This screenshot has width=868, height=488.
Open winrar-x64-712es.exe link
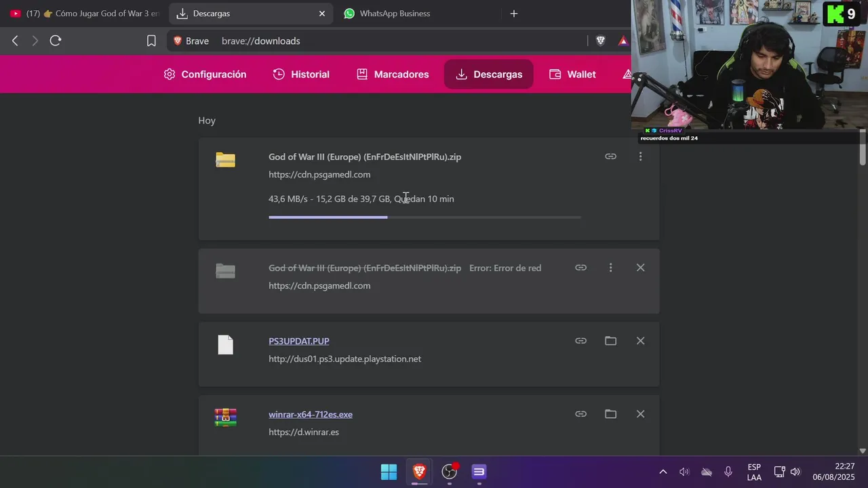[x=311, y=414]
